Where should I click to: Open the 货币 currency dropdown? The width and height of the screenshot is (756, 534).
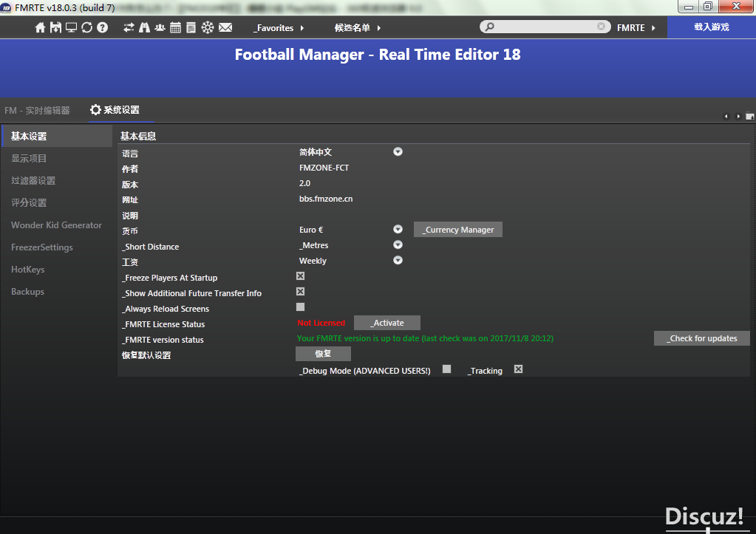click(398, 229)
